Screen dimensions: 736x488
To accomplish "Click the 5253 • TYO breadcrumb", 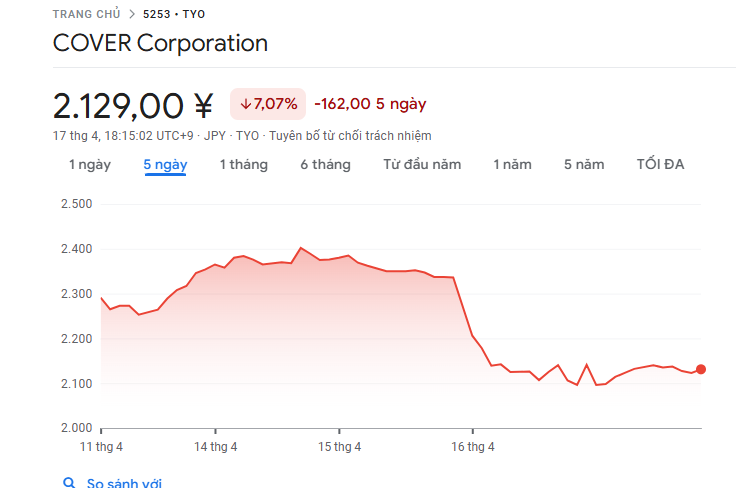I will click(175, 14).
